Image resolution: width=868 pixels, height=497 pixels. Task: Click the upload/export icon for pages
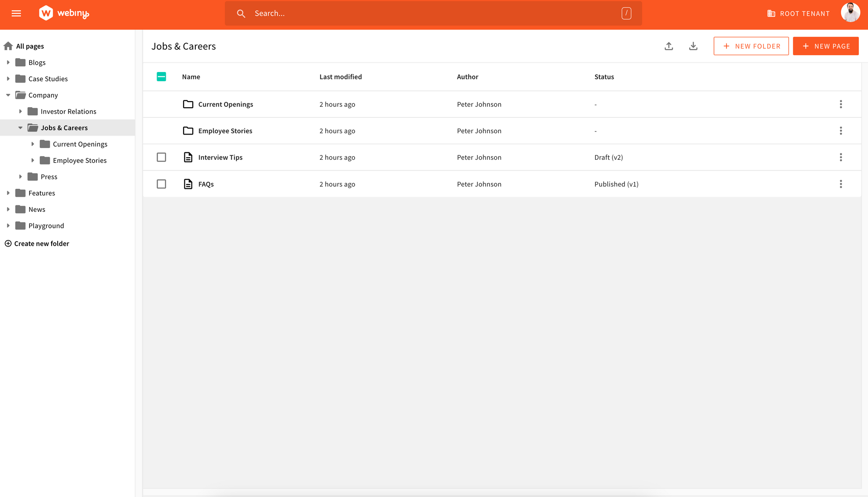point(669,46)
